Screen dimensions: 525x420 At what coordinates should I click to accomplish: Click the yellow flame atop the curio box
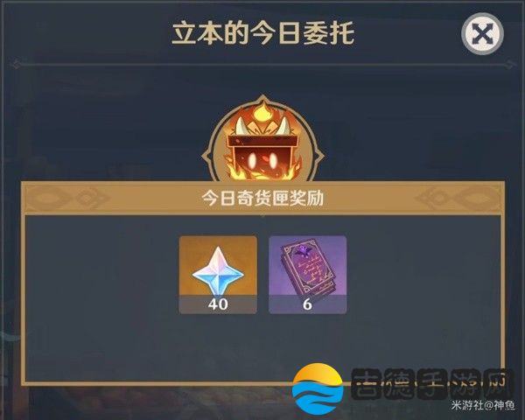click(263, 113)
